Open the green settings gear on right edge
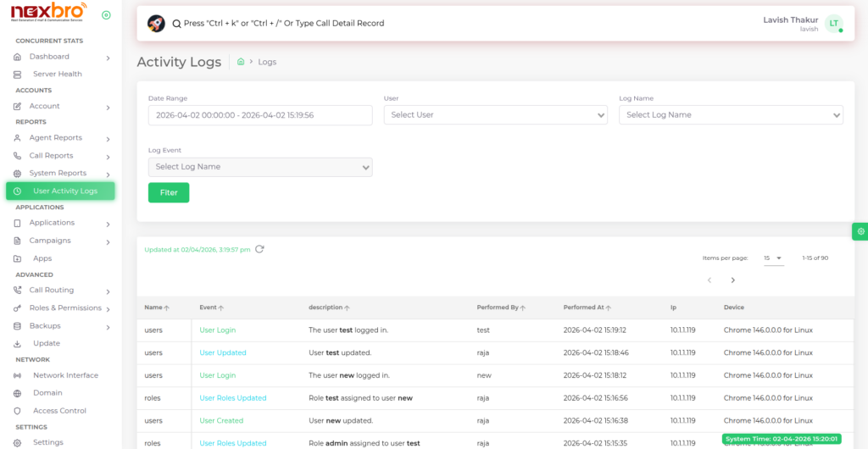This screenshot has width=868, height=449. [860, 231]
